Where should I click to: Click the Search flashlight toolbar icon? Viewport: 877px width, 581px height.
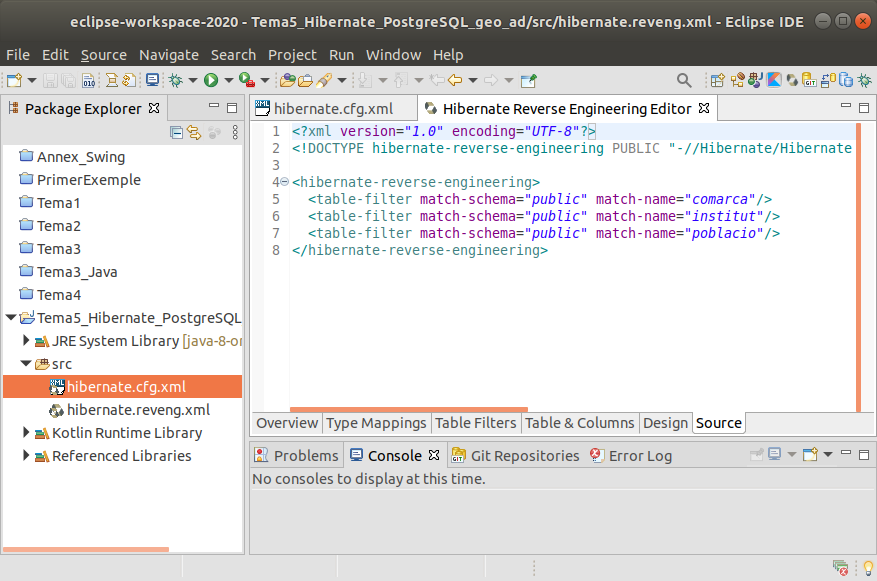coord(324,81)
